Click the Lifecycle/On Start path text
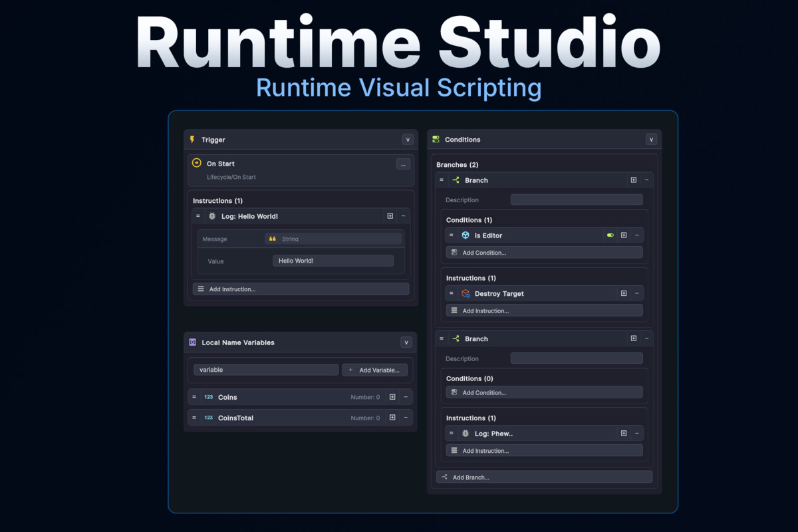The width and height of the screenshot is (798, 532). click(231, 178)
